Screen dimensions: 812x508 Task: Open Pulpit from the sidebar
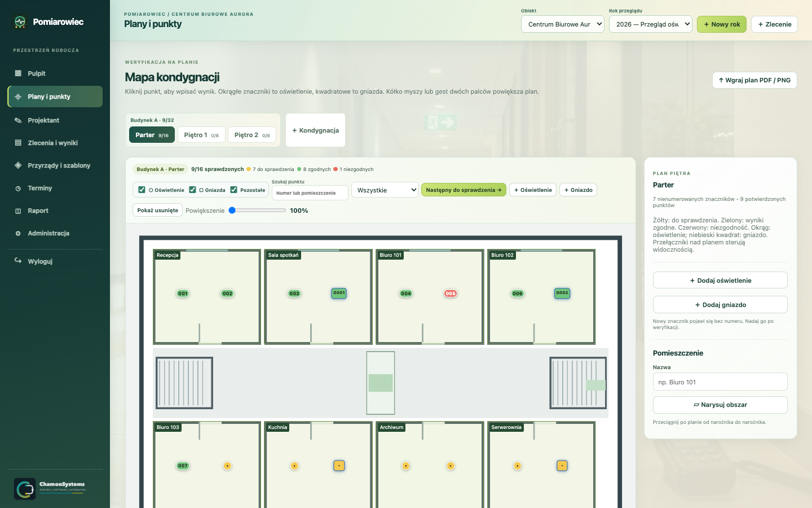point(55,73)
